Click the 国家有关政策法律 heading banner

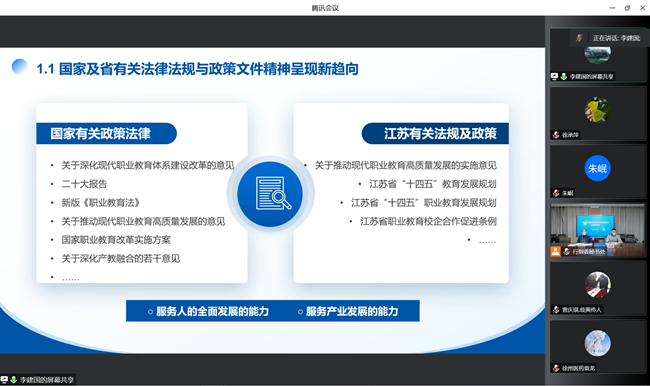[107, 134]
